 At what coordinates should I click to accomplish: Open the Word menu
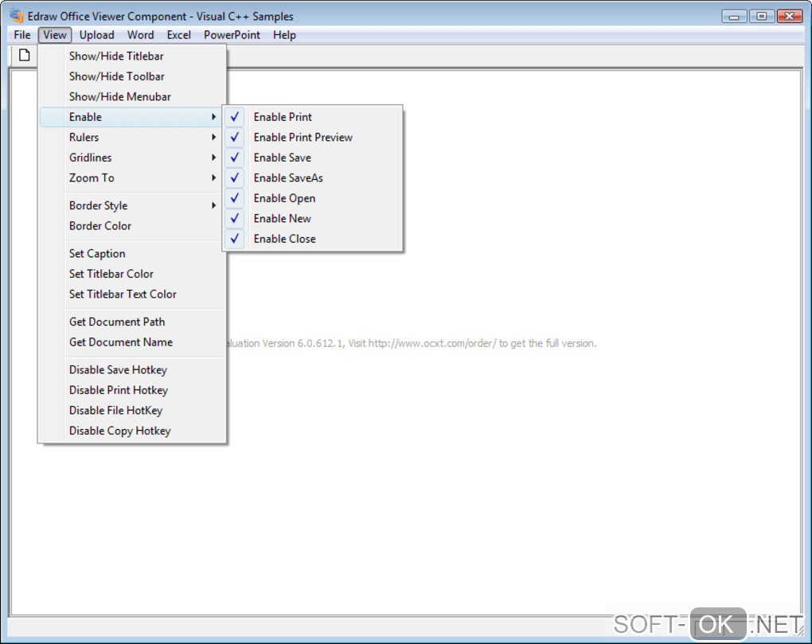click(140, 35)
